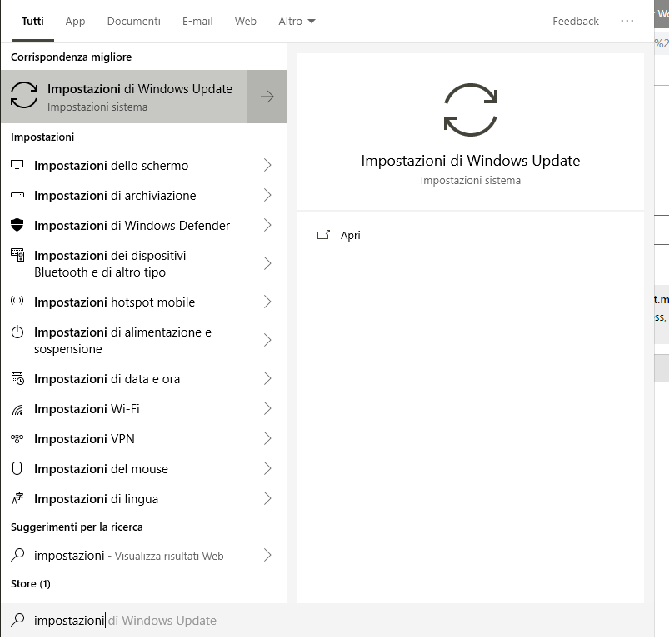669x644 pixels.
Task: Expand chevron for Impostazioni di Windows Defender
Action: (x=267, y=225)
